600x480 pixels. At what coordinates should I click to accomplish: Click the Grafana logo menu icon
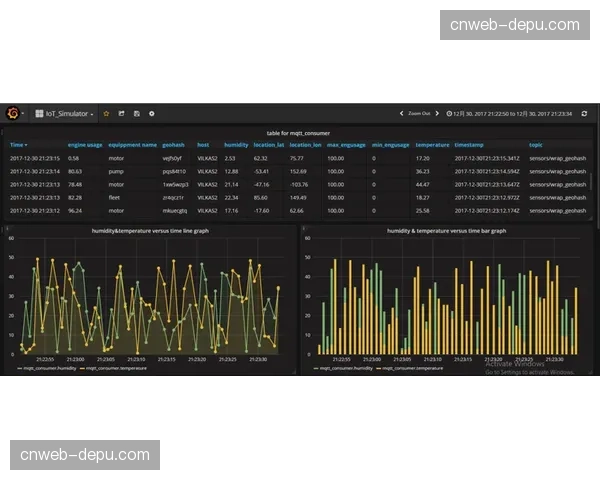[14, 113]
